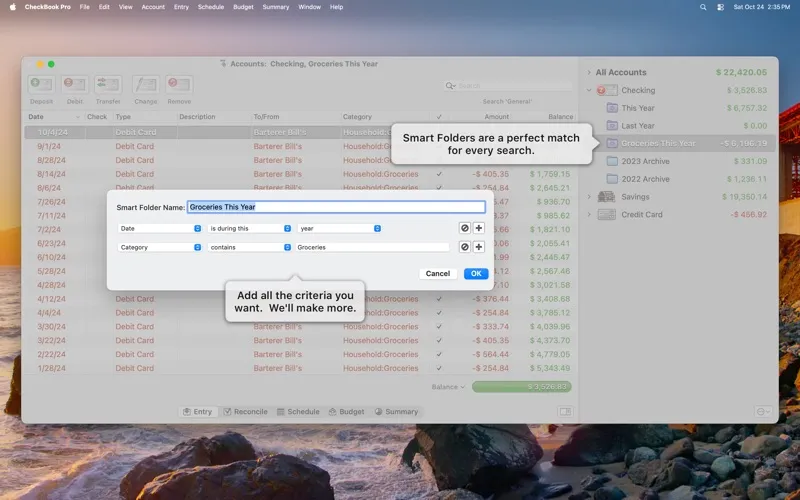Viewport: 800px width, 500px height.
Task: Select the 2023 Archive folder icon
Action: point(612,161)
